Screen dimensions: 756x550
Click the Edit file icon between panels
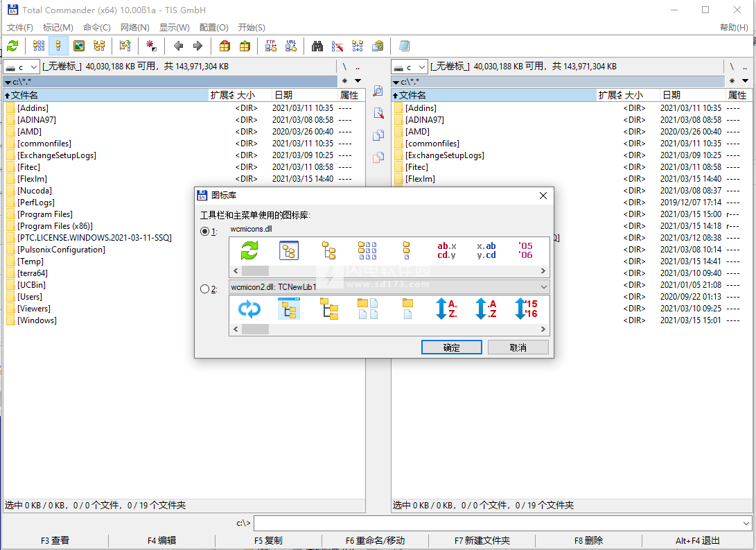click(x=378, y=113)
